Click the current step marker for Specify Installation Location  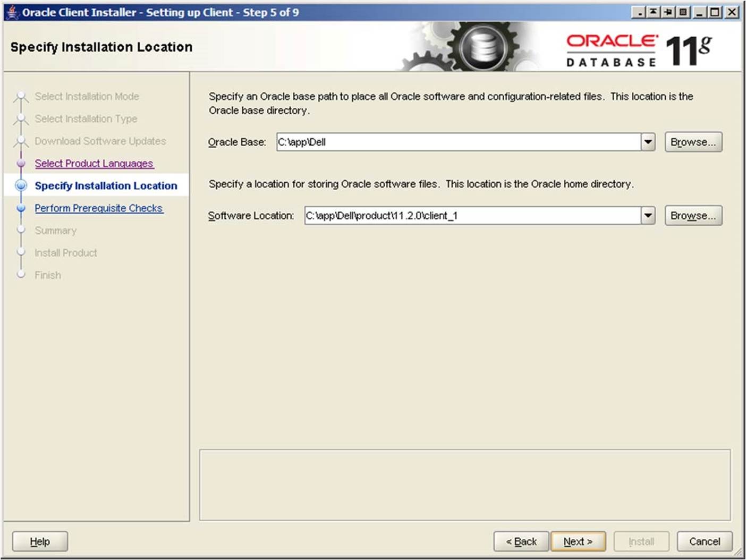click(x=21, y=185)
